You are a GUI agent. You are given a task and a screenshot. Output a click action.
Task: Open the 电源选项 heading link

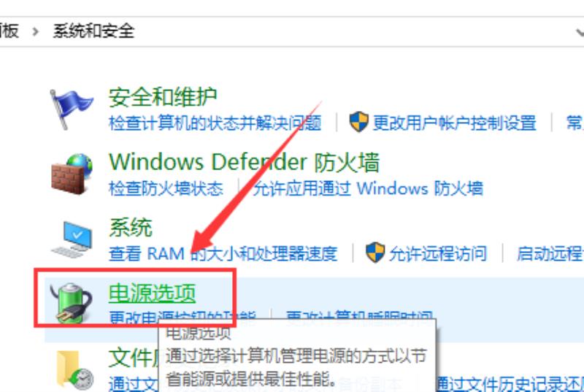tap(152, 293)
